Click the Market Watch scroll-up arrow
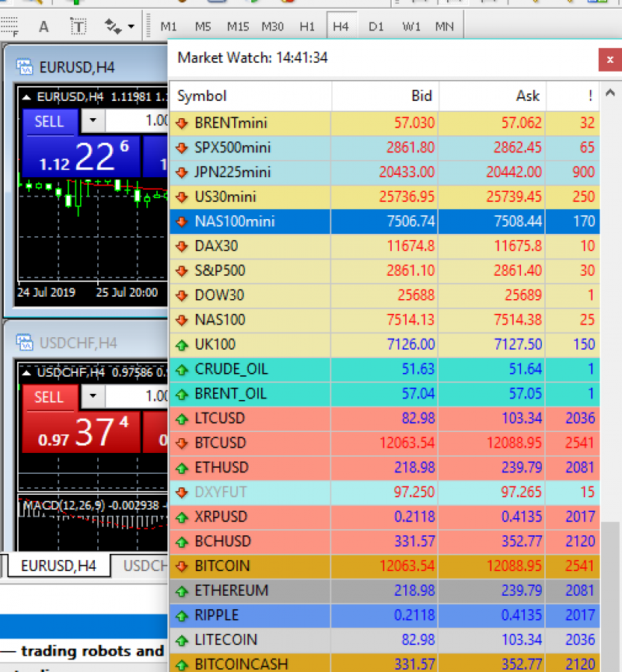The width and height of the screenshot is (622, 672). tap(610, 92)
